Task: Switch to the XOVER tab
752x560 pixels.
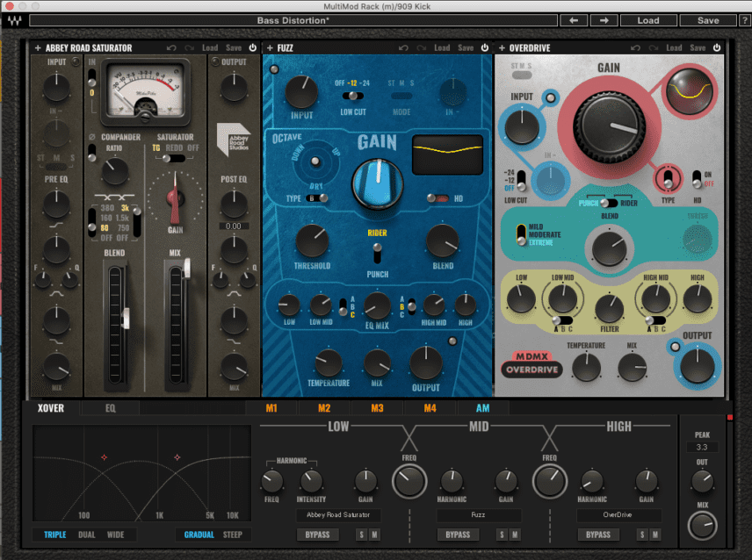Action: tap(51, 408)
